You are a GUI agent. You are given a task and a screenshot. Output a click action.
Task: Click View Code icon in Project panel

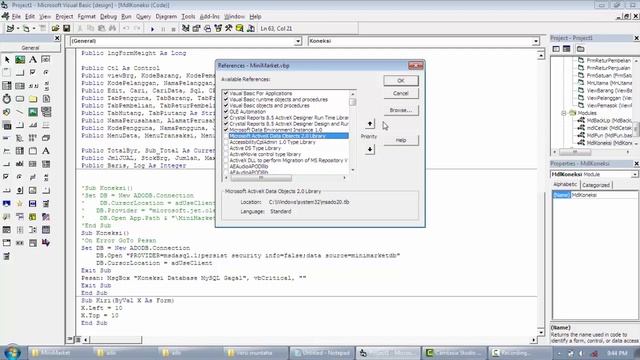point(556,49)
